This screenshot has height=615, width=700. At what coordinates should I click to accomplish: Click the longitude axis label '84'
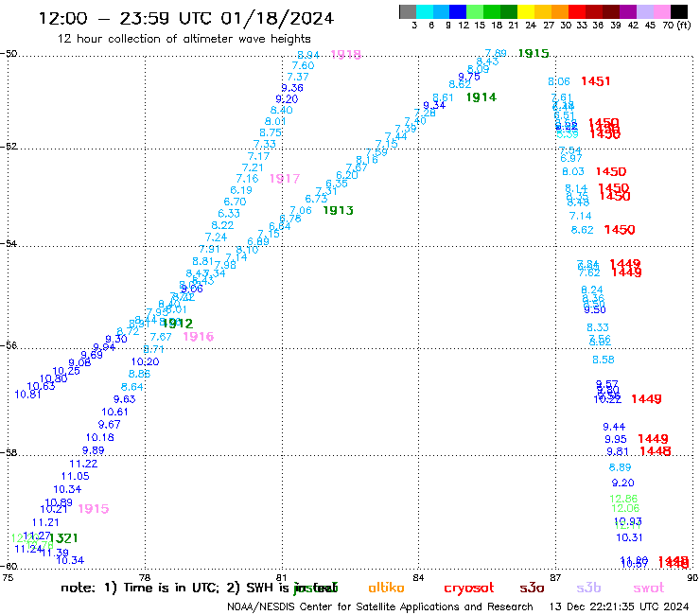point(418,577)
